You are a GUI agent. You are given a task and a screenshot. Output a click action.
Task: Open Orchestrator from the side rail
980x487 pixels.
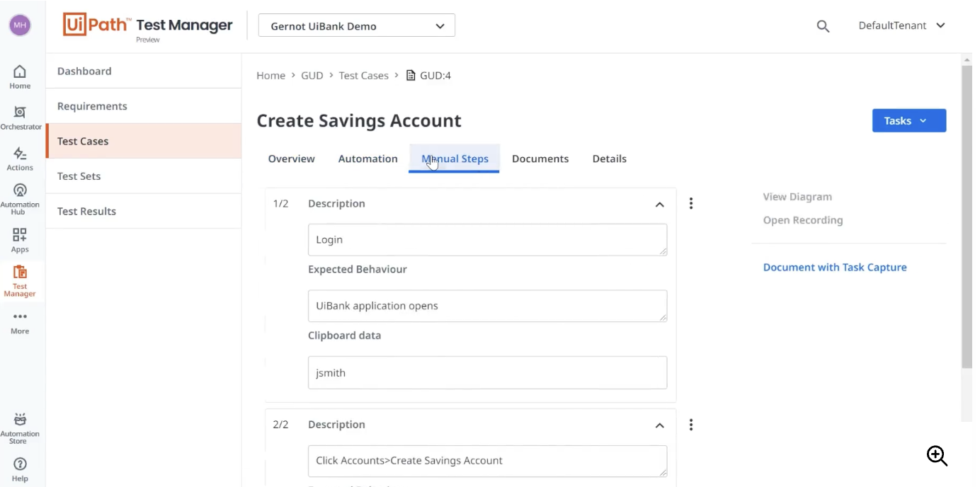click(x=20, y=113)
